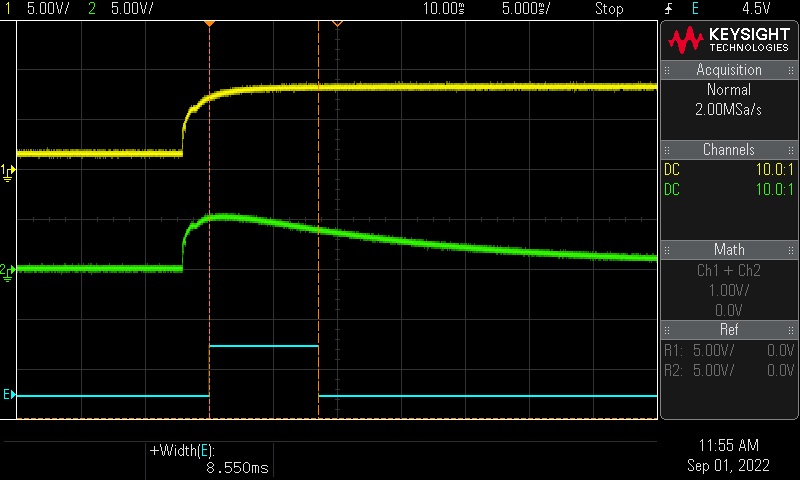The image size is (800, 480).
Task: Click Channels header left grip icon
Action: pos(667,150)
